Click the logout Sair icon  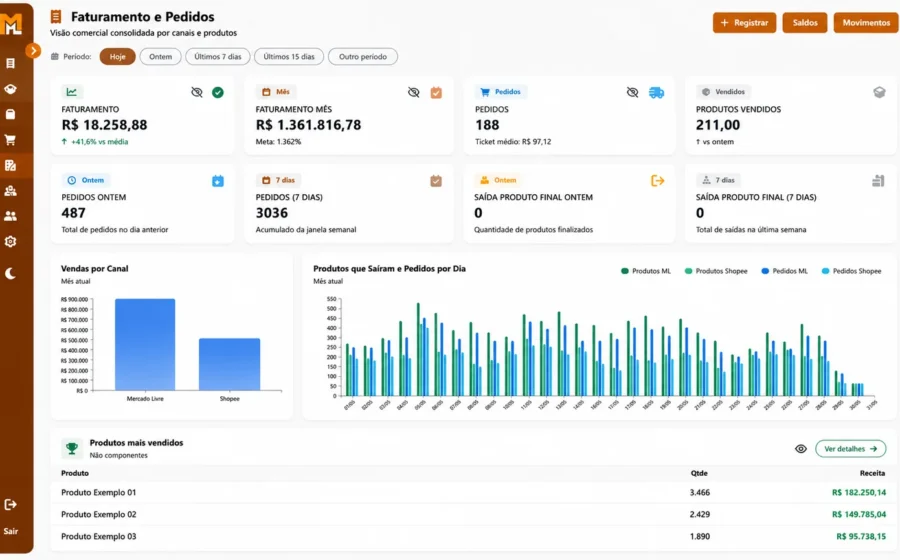pos(10,504)
